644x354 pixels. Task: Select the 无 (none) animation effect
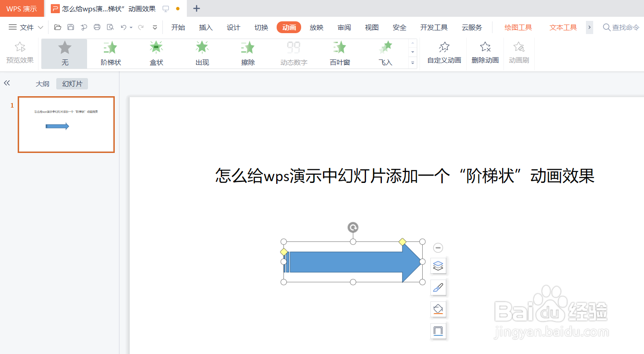(65, 54)
